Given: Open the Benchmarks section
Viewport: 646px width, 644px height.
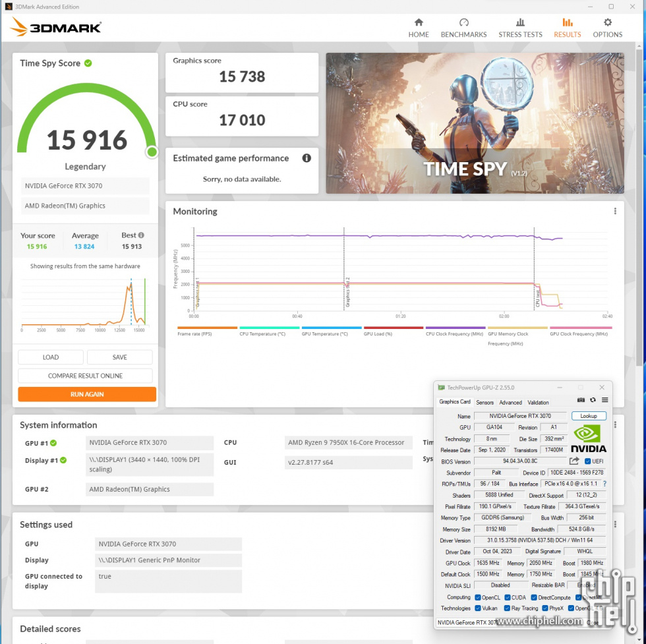Looking at the screenshot, I should click(463, 28).
